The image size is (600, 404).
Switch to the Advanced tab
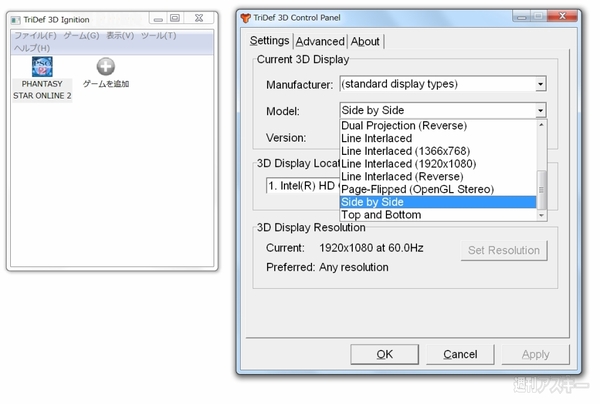click(x=320, y=41)
